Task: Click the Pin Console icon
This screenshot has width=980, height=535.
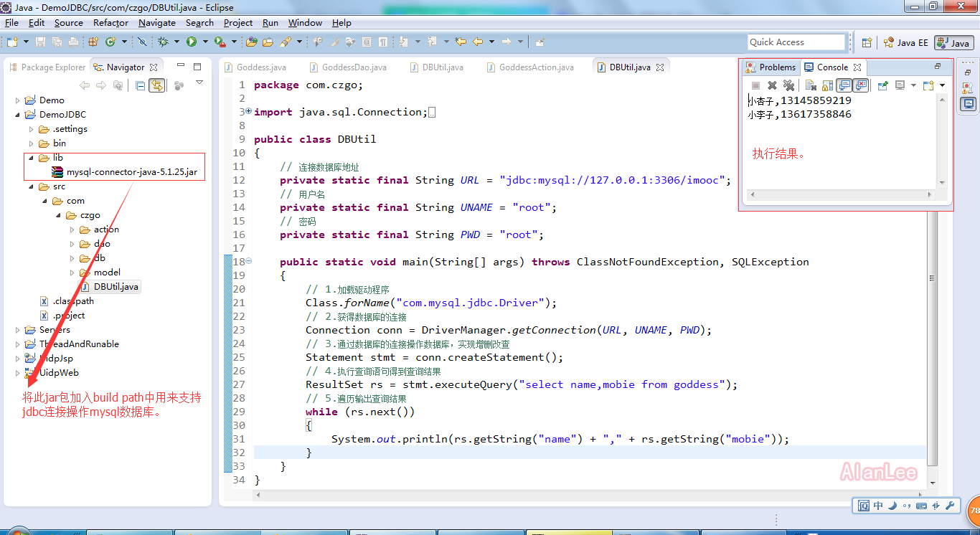Action: pyautogui.click(x=883, y=85)
